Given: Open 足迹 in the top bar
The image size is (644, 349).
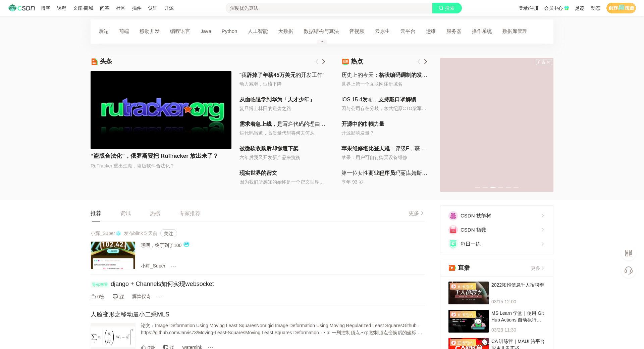Looking at the screenshot, I should 579,8.
